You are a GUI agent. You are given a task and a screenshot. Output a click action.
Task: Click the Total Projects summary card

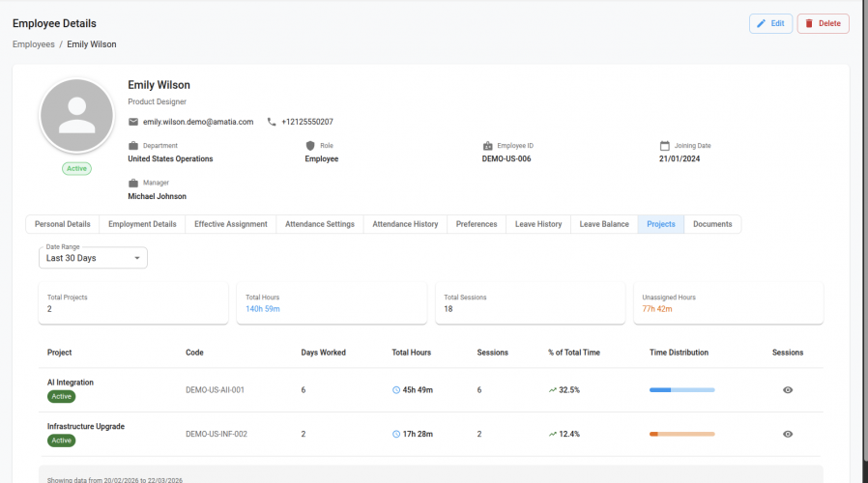(x=133, y=303)
